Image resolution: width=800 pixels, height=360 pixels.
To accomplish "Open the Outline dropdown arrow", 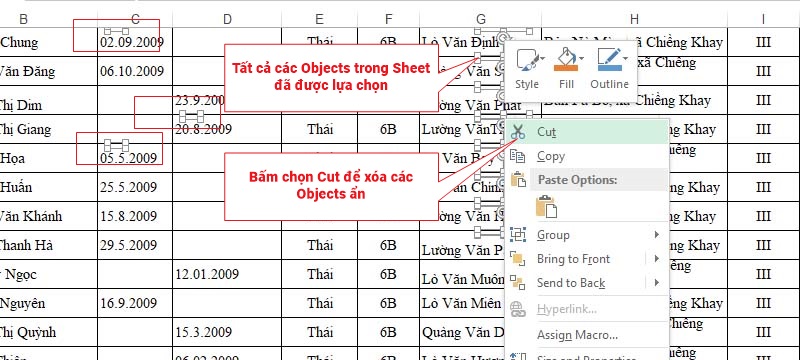I will tap(626, 59).
